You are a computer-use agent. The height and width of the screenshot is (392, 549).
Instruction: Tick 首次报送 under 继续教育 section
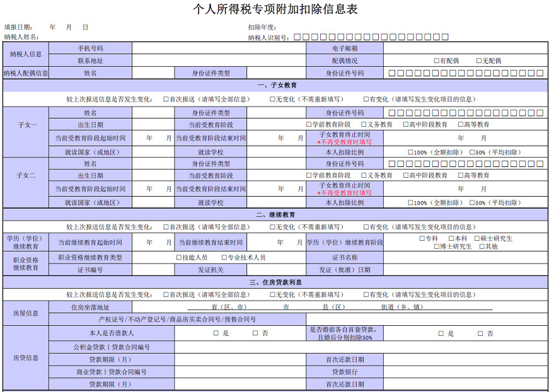click(x=166, y=227)
